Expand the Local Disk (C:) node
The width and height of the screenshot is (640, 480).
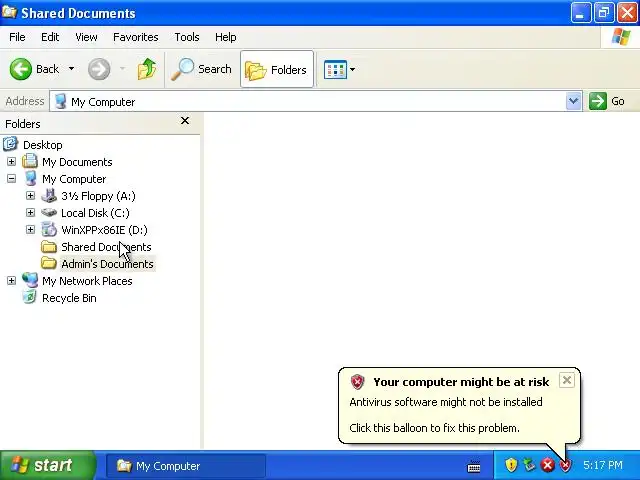click(x=30, y=213)
